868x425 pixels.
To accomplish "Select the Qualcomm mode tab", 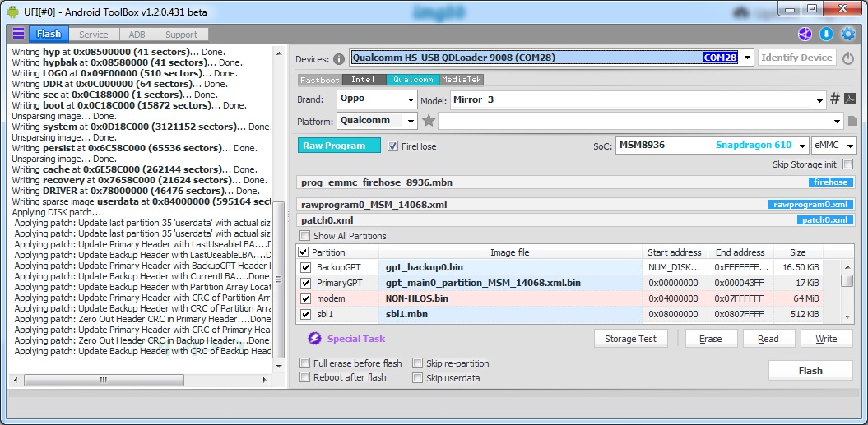I will pyautogui.click(x=413, y=81).
